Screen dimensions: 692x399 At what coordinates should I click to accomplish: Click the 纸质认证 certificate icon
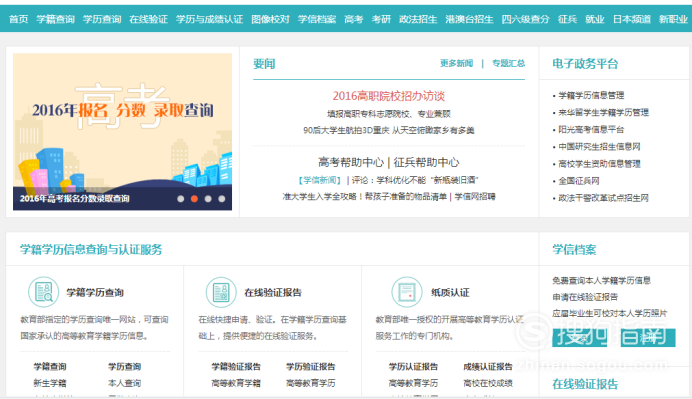point(407,292)
